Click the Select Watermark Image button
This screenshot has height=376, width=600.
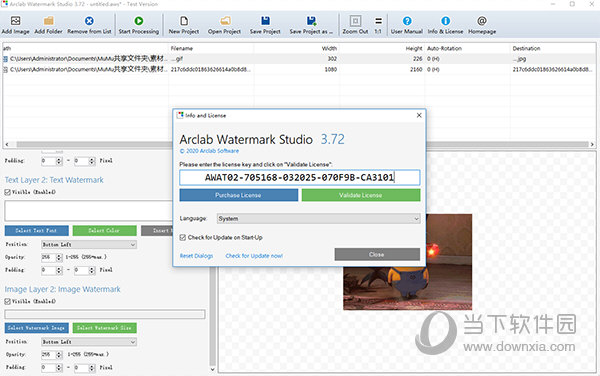point(36,328)
